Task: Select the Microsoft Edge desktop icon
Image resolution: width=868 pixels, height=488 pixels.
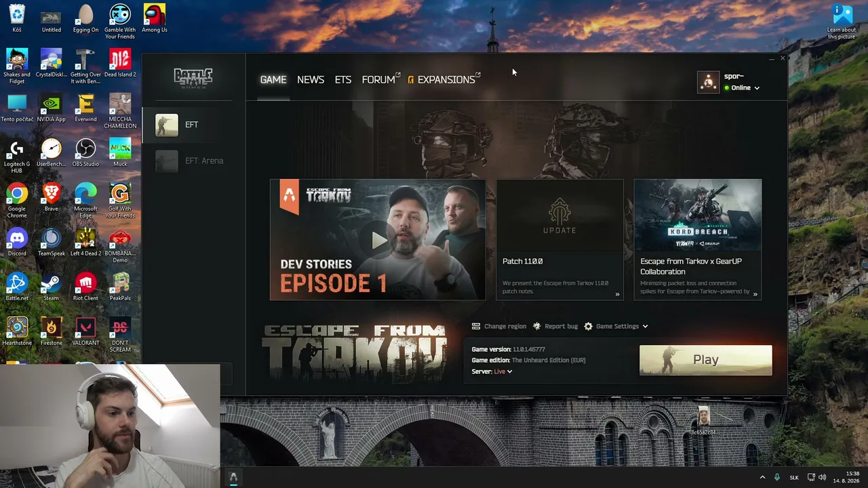Action: pyautogui.click(x=85, y=201)
